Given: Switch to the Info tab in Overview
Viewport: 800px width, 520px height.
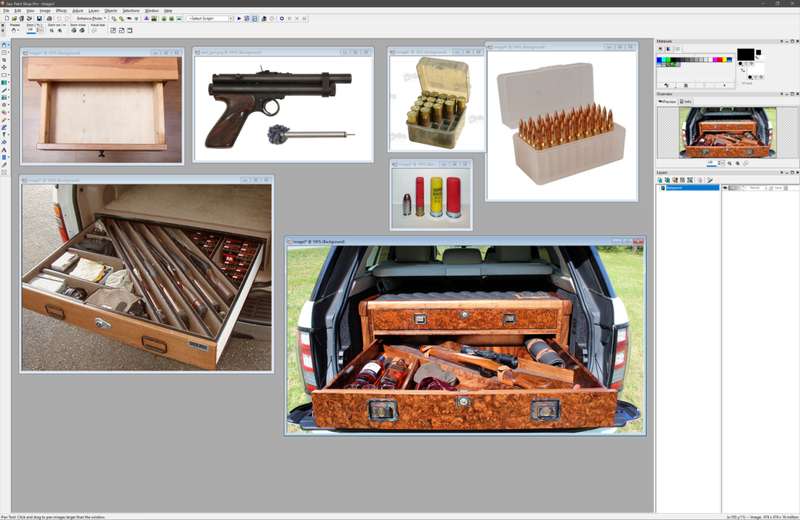Looking at the screenshot, I should point(686,101).
